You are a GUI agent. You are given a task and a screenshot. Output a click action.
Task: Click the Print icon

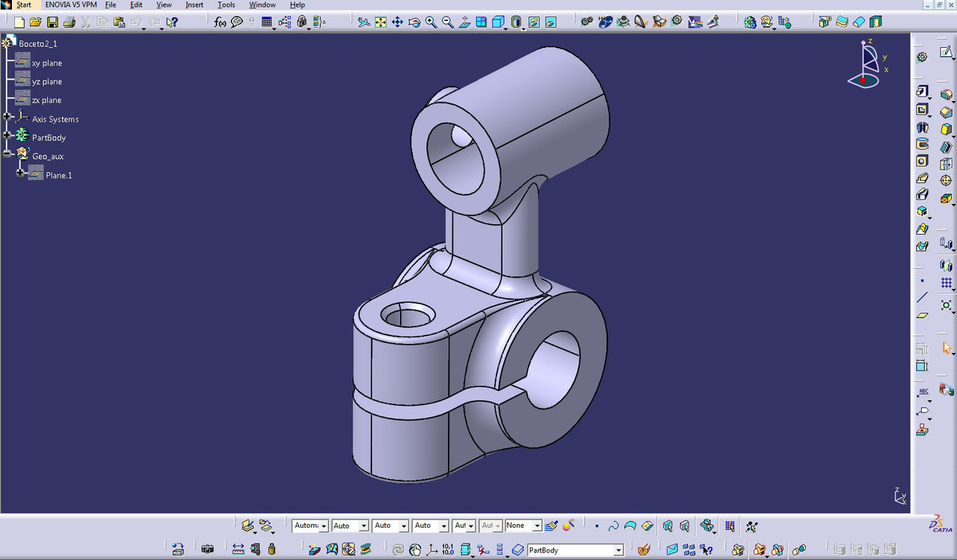(69, 22)
